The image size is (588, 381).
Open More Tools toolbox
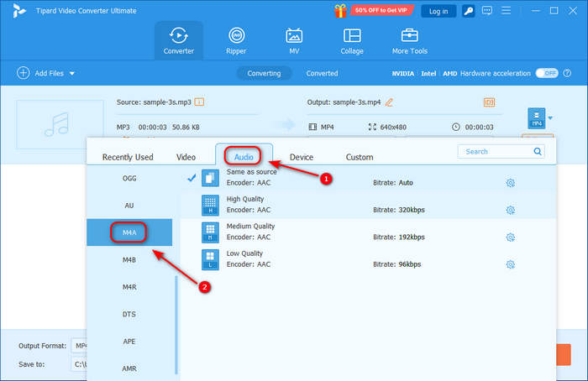point(410,41)
